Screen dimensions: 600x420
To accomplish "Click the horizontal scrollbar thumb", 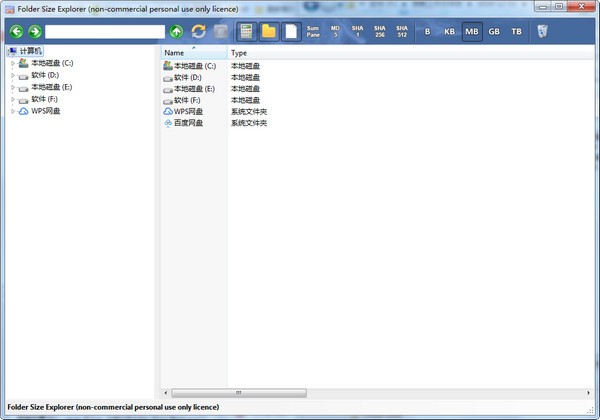I will click(x=239, y=393).
